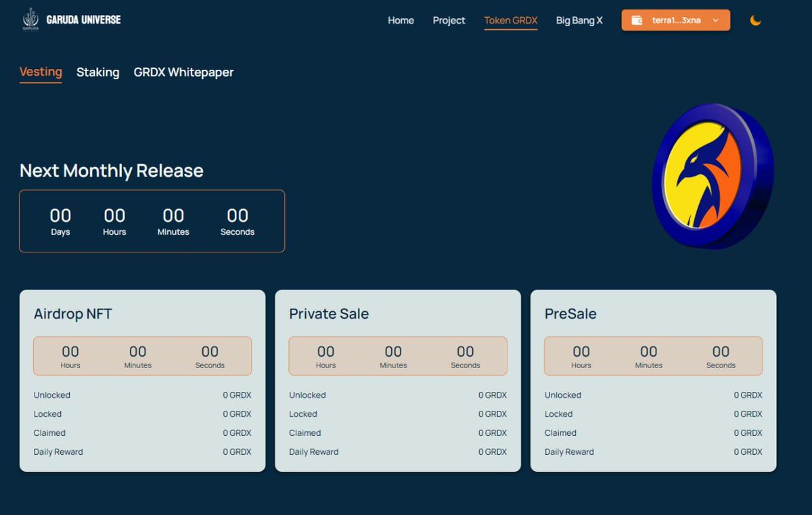Select Token GRDX in navigation

click(511, 20)
